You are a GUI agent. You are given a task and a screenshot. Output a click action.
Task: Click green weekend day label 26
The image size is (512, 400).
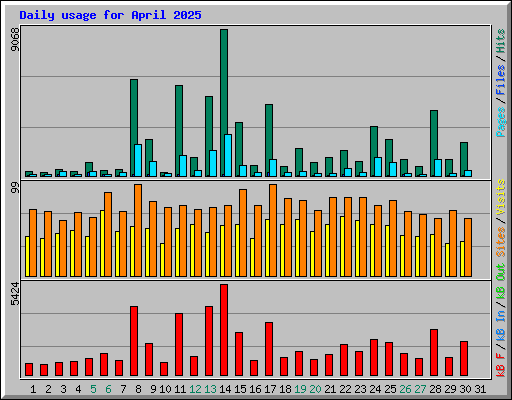coord(405,389)
